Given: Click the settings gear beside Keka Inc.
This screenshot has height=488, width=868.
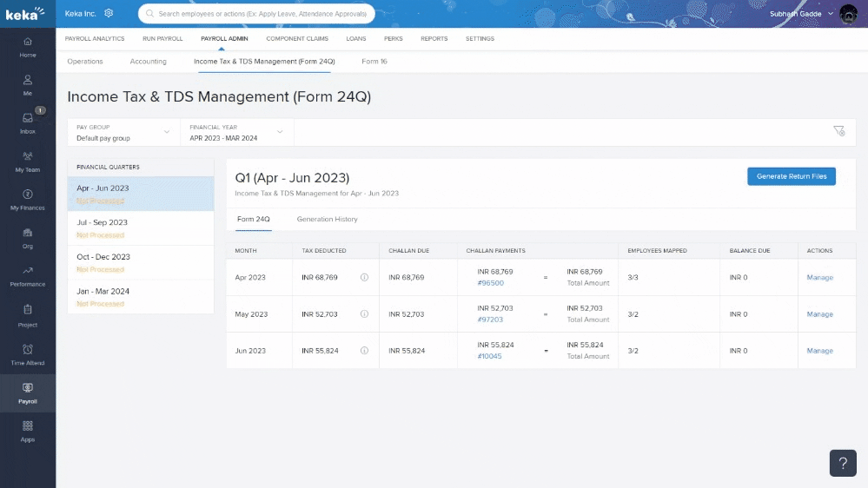Looking at the screenshot, I should pyautogui.click(x=109, y=13).
